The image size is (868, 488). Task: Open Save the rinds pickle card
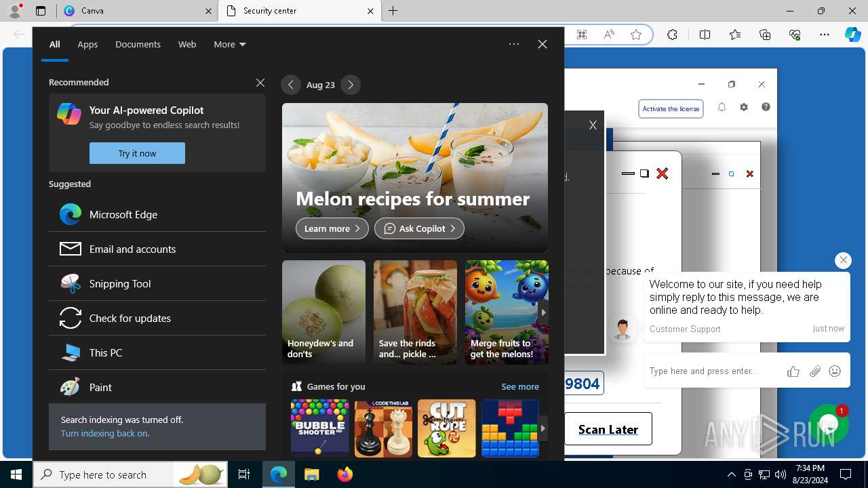[415, 312]
